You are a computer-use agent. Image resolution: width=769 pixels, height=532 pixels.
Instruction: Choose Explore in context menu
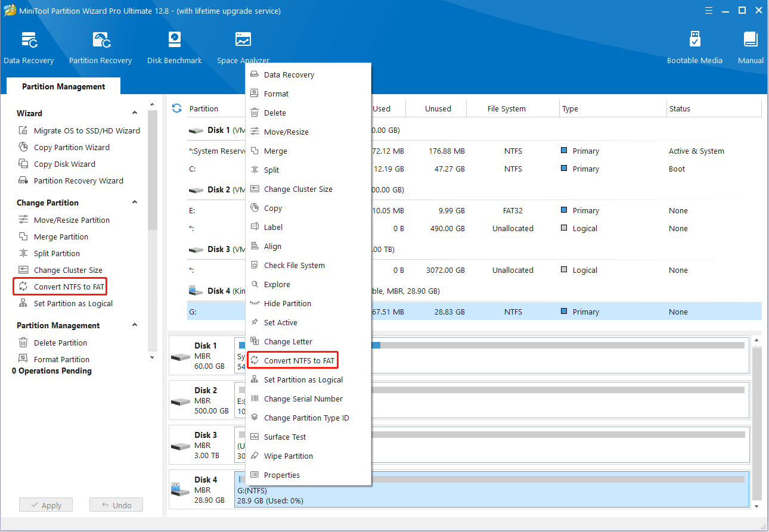pyautogui.click(x=308, y=284)
